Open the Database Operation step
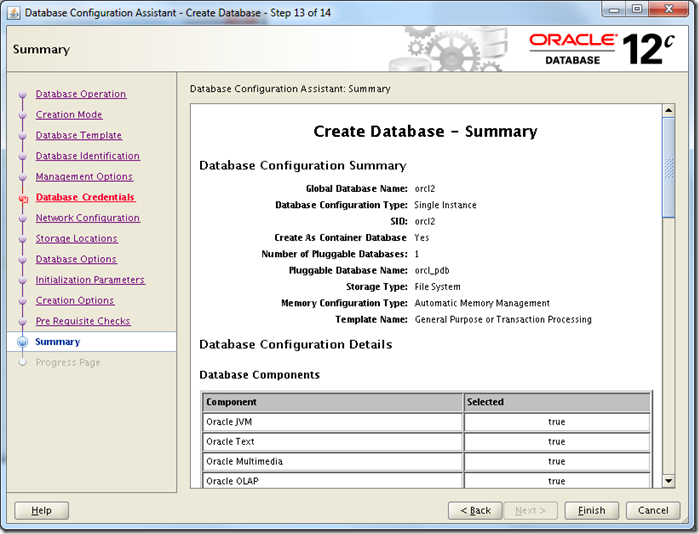This screenshot has height=534, width=699. pyautogui.click(x=81, y=94)
